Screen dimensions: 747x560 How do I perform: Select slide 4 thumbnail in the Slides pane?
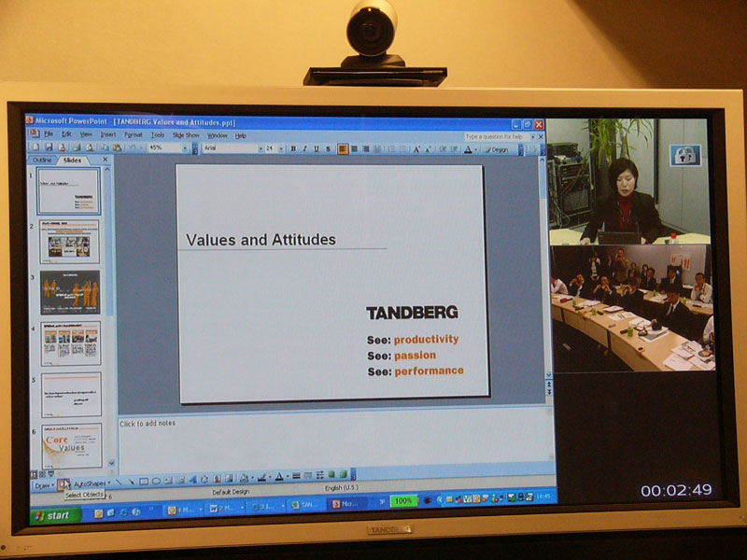tap(71, 343)
